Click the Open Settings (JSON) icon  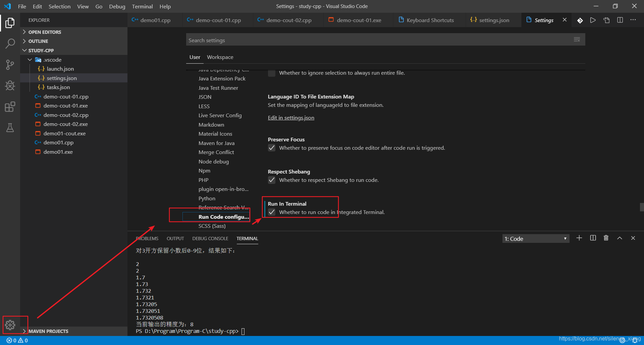(x=606, y=20)
